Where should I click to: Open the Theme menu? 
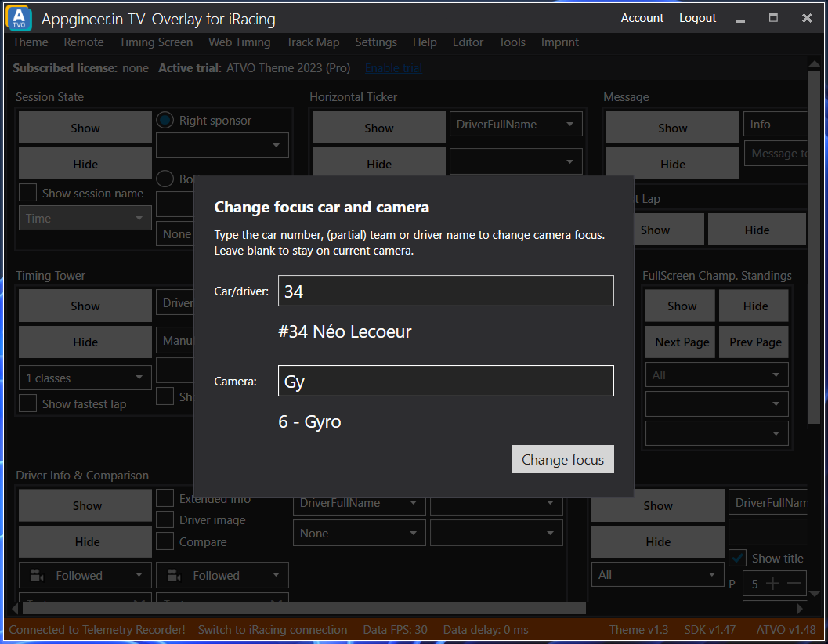tap(31, 42)
